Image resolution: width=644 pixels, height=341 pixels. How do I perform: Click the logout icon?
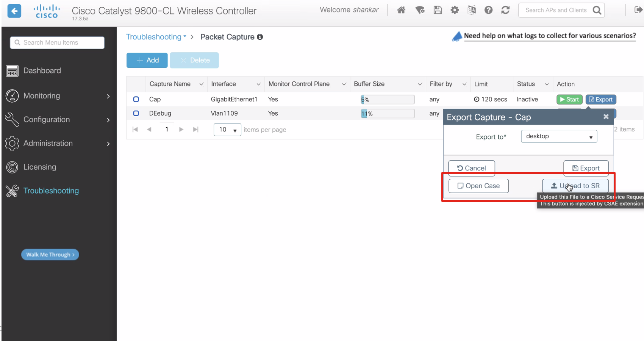pyautogui.click(x=638, y=10)
